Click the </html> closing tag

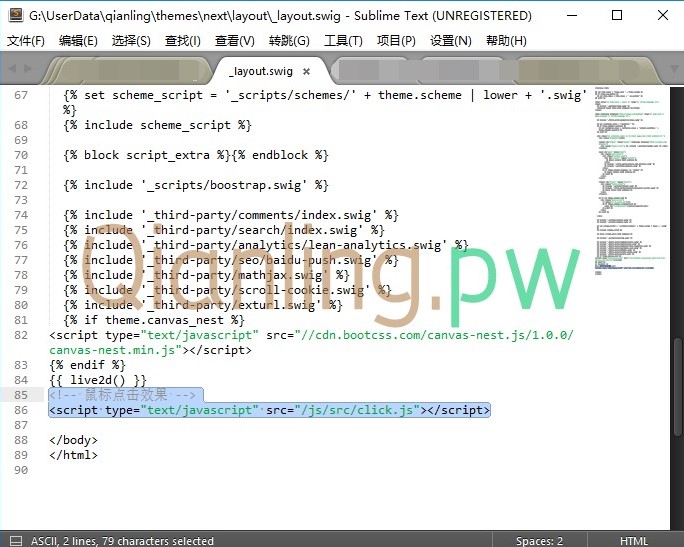[73, 455]
